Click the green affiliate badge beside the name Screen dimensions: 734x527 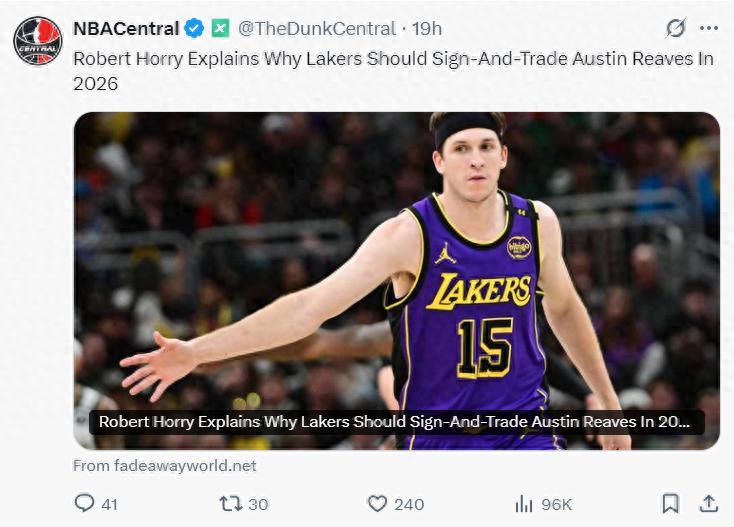220,28
